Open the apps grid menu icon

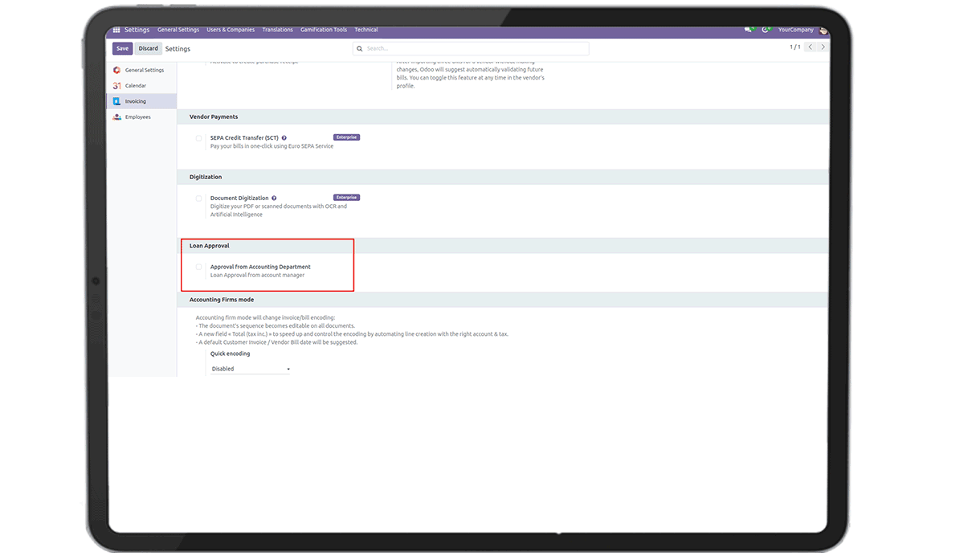tap(116, 30)
